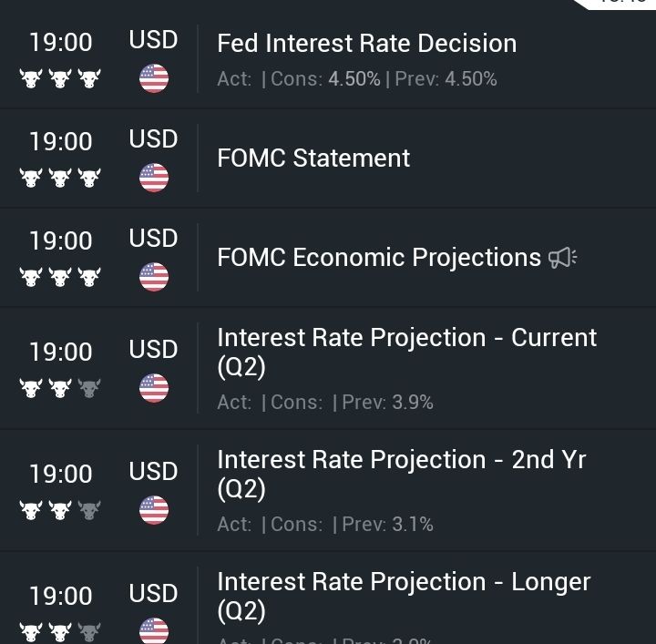Open Interest Rate Projection - Longer (Q2)
The width and height of the screenshot is (656, 644).
(x=328, y=598)
